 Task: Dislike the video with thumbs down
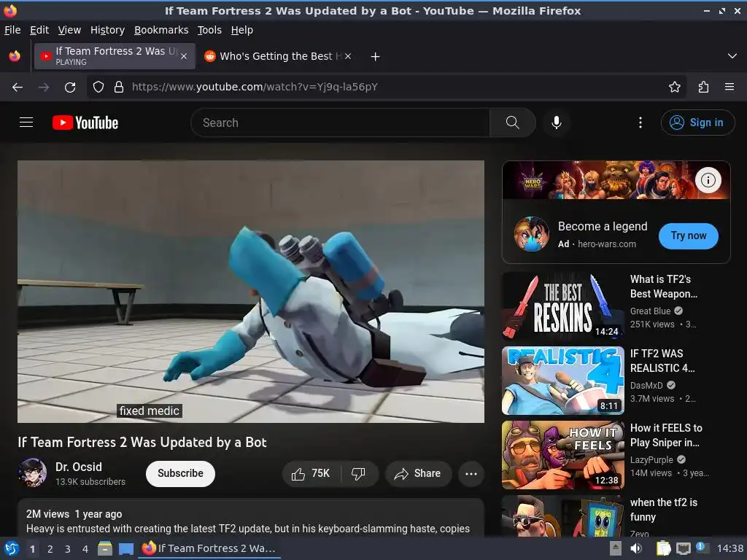[x=359, y=473]
